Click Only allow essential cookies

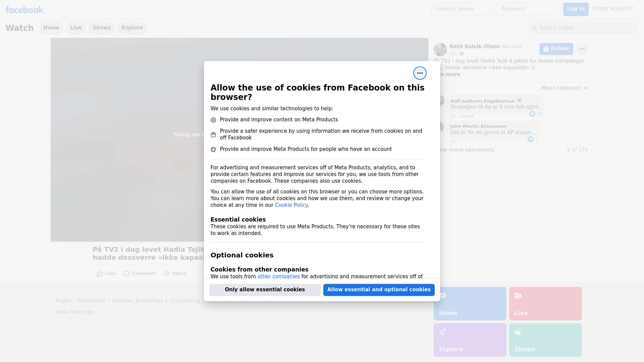click(x=265, y=290)
